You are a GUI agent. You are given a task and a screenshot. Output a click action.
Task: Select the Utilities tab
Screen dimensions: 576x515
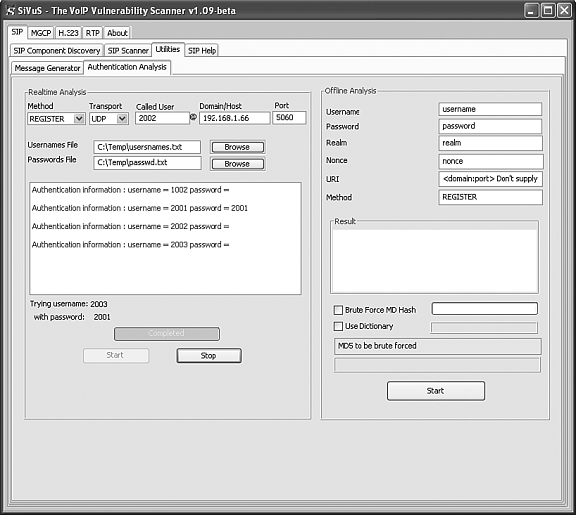[168, 49]
